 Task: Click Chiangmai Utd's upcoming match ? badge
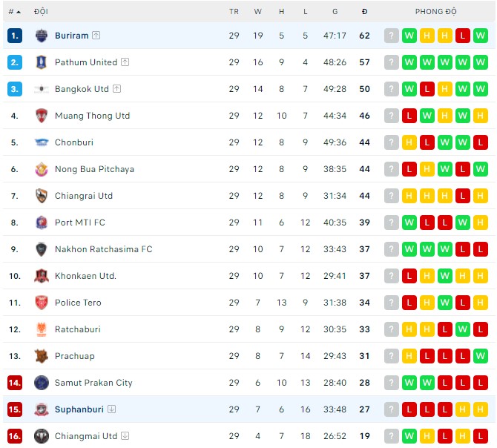pos(392,436)
